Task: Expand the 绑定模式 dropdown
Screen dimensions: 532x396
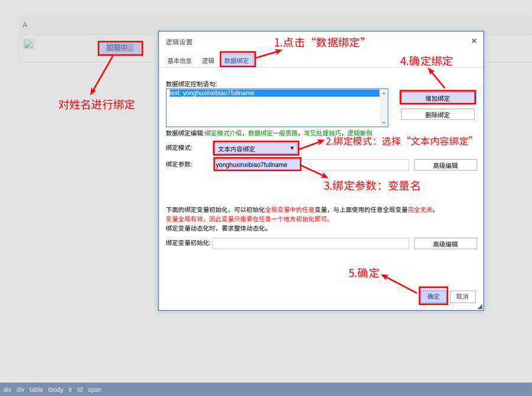Action: tap(256, 148)
